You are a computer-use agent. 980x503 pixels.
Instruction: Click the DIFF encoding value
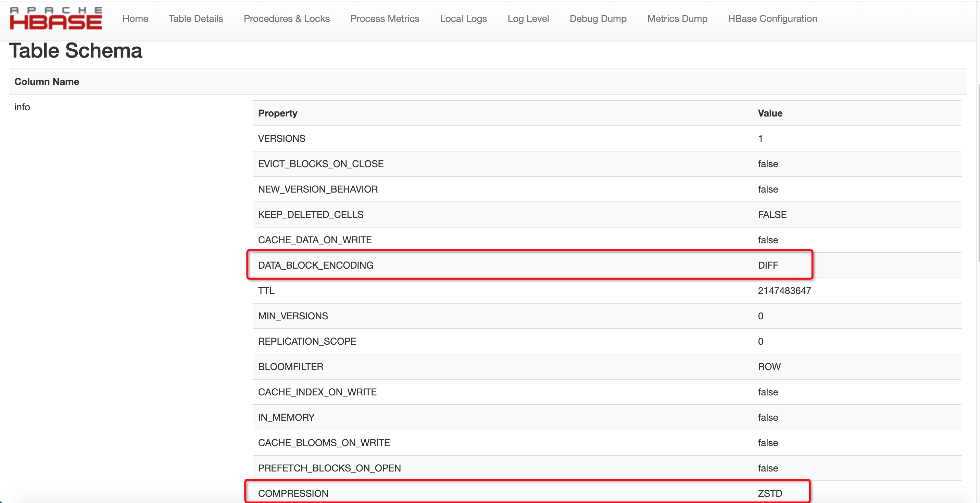coord(768,265)
